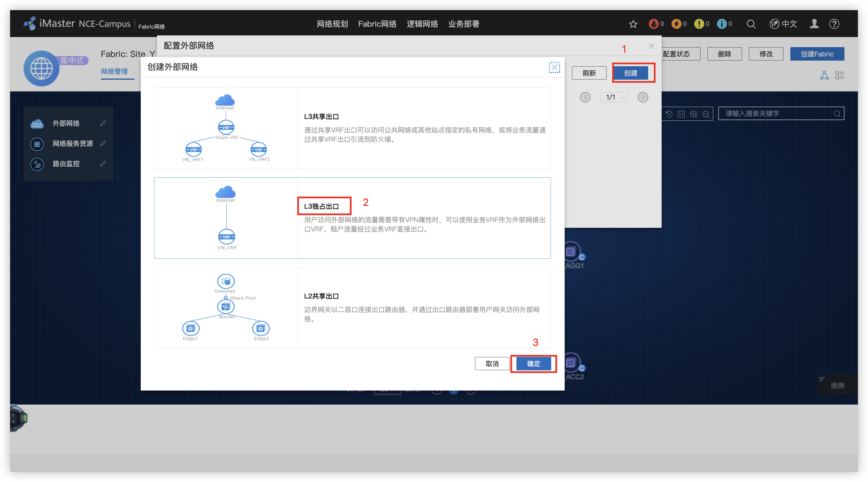
Task: Open the critical alarms flame icon
Action: tap(653, 24)
